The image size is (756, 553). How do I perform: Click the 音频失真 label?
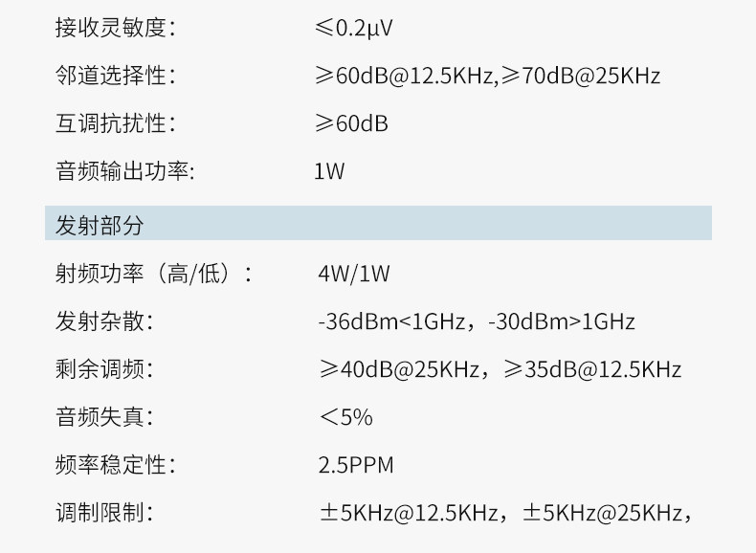[104, 418]
